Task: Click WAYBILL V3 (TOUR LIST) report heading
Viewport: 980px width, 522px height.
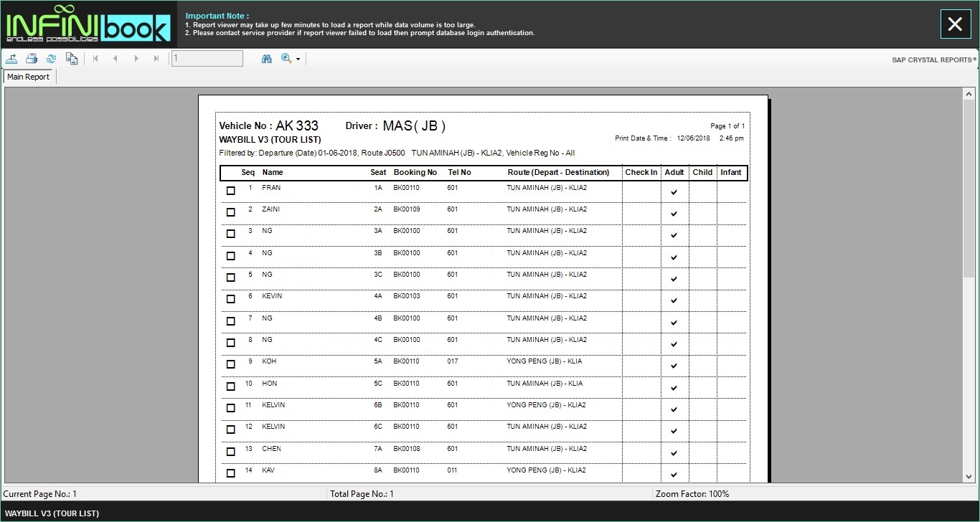Action: pyautogui.click(x=270, y=139)
